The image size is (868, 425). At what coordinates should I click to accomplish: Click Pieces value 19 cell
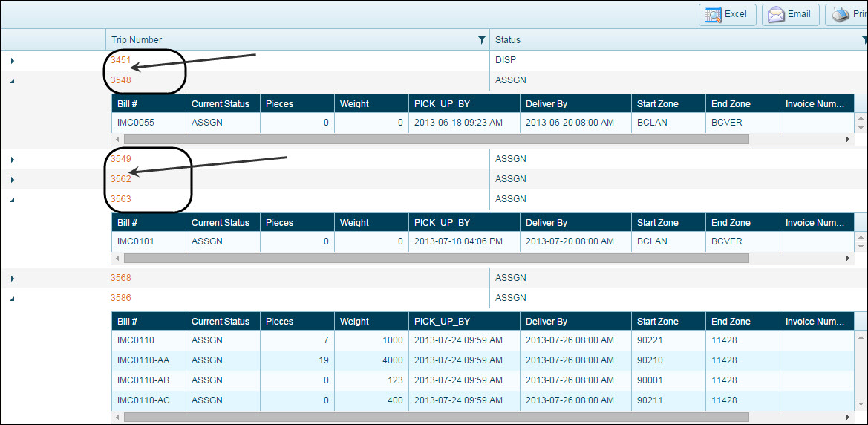[297, 360]
